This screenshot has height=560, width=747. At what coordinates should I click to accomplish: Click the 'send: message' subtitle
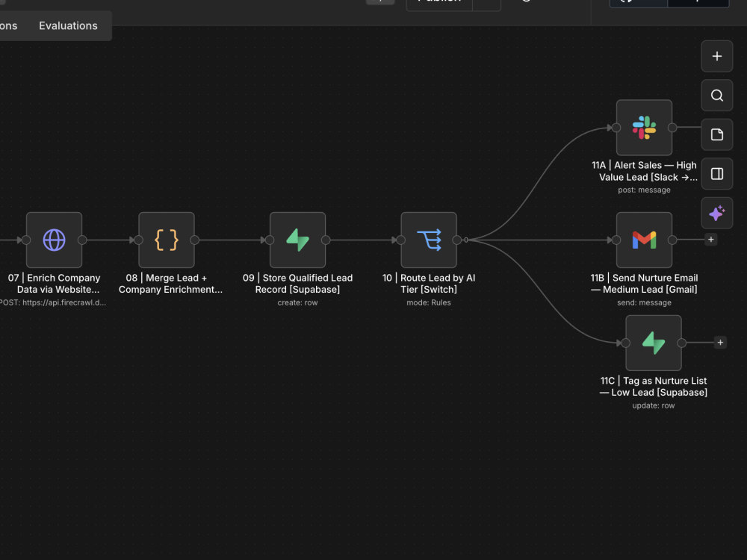[644, 302]
